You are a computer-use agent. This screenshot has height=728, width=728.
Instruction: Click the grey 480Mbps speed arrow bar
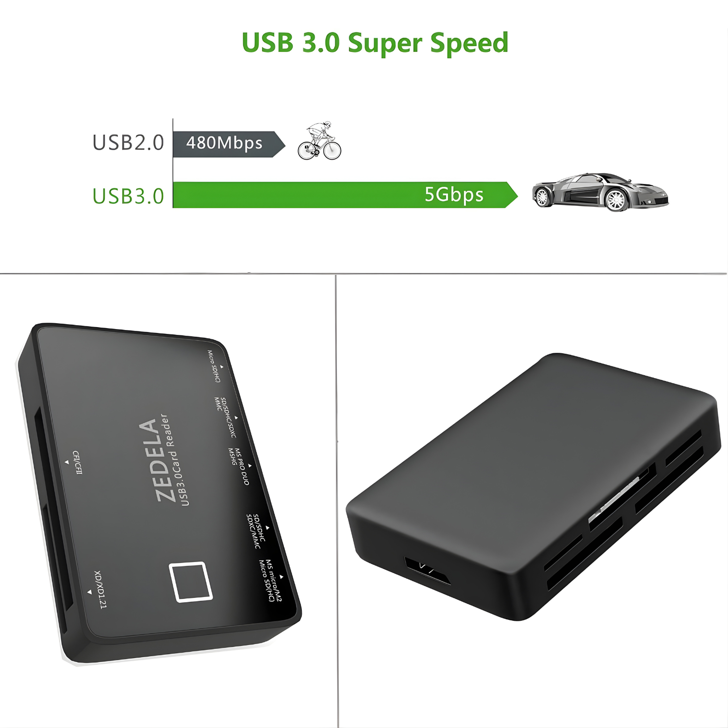click(229, 144)
